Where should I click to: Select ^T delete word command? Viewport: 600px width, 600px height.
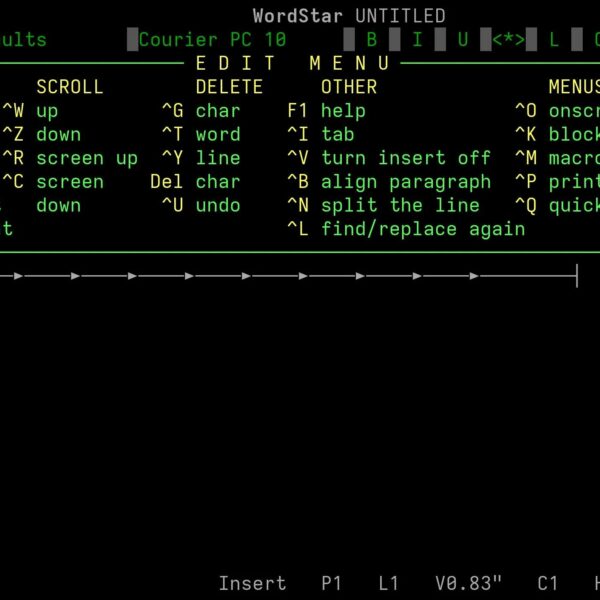pyautogui.click(x=201, y=134)
